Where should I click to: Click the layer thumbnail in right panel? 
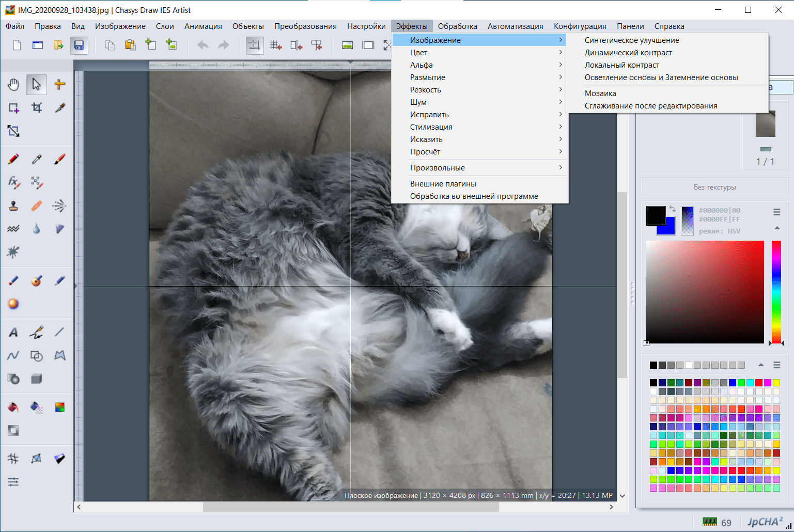pyautogui.click(x=765, y=124)
